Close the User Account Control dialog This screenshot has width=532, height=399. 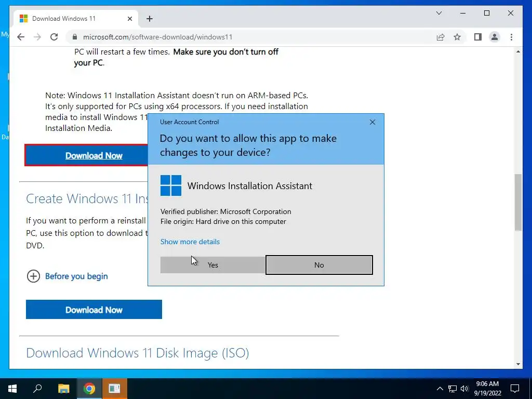pos(372,122)
